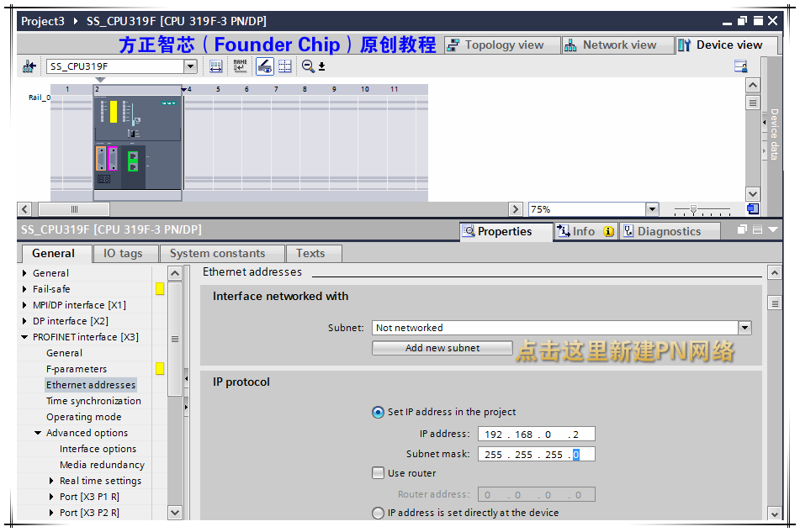Enable the Use router checkbox
The width and height of the screenshot is (800, 532).
click(x=379, y=472)
